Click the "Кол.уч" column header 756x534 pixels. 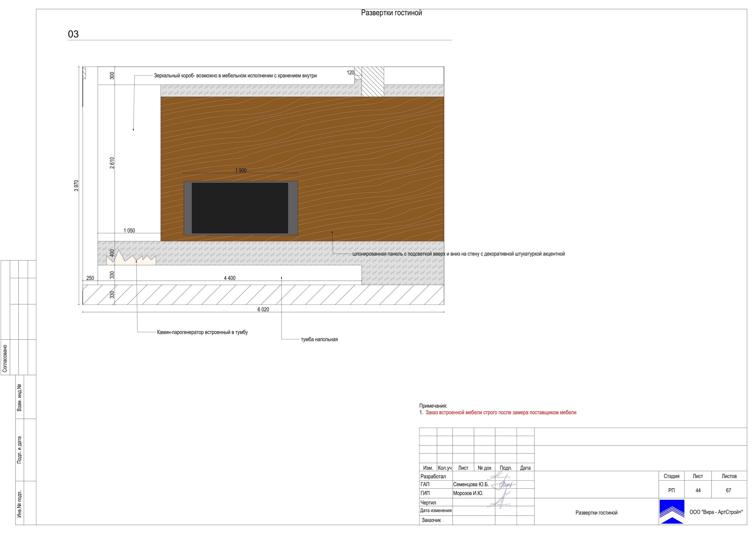pos(445,468)
